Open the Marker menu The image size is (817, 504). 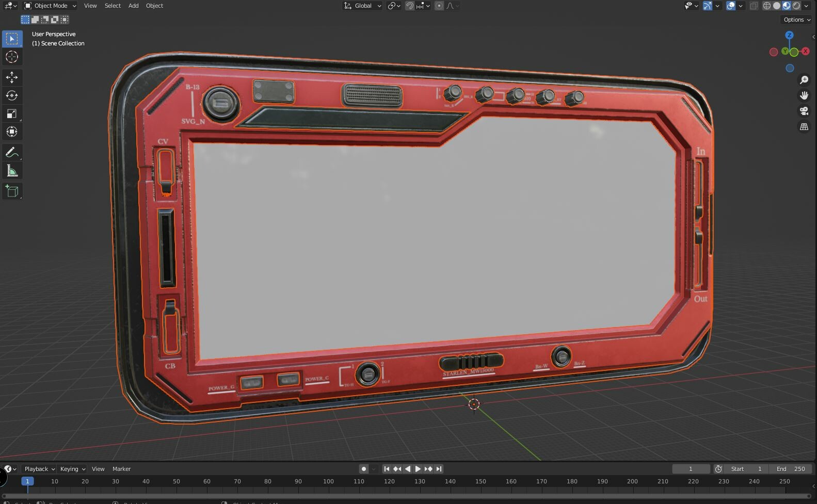coord(121,469)
